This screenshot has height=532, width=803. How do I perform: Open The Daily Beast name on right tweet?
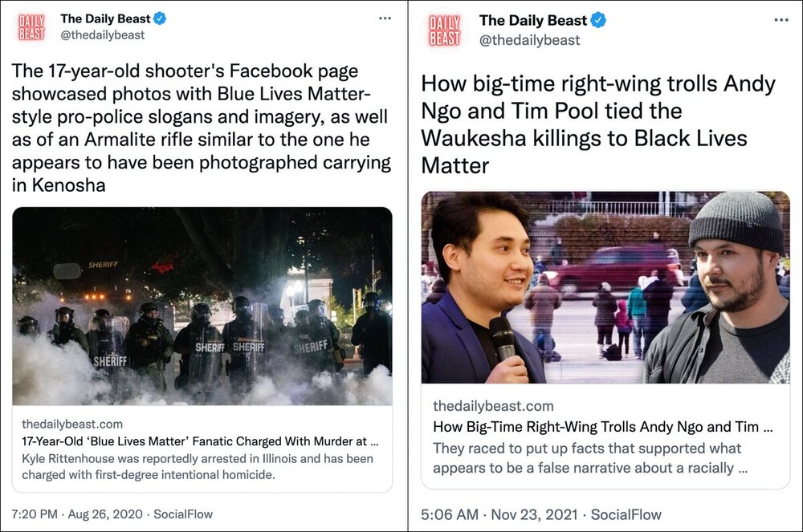(532, 21)
